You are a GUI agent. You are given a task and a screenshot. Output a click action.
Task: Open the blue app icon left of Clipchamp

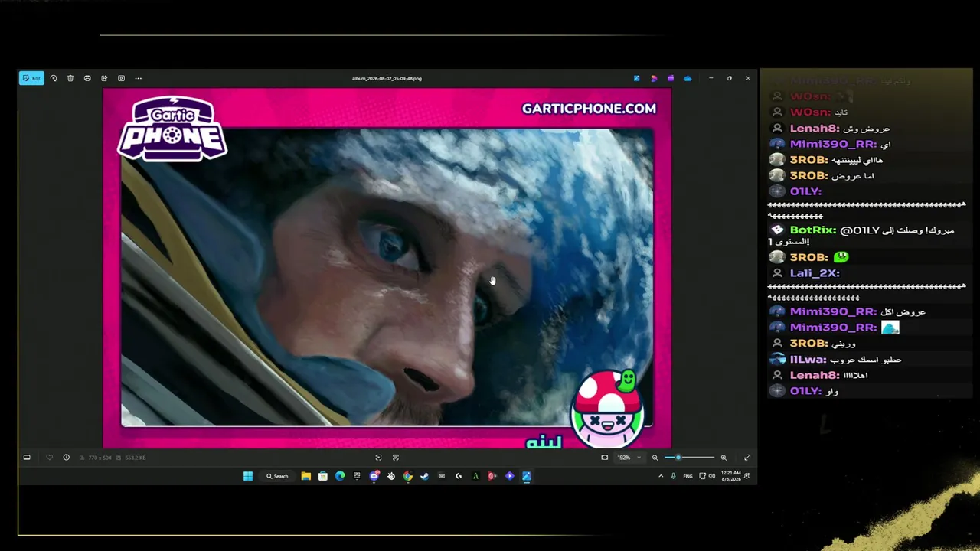click(636, 78)
